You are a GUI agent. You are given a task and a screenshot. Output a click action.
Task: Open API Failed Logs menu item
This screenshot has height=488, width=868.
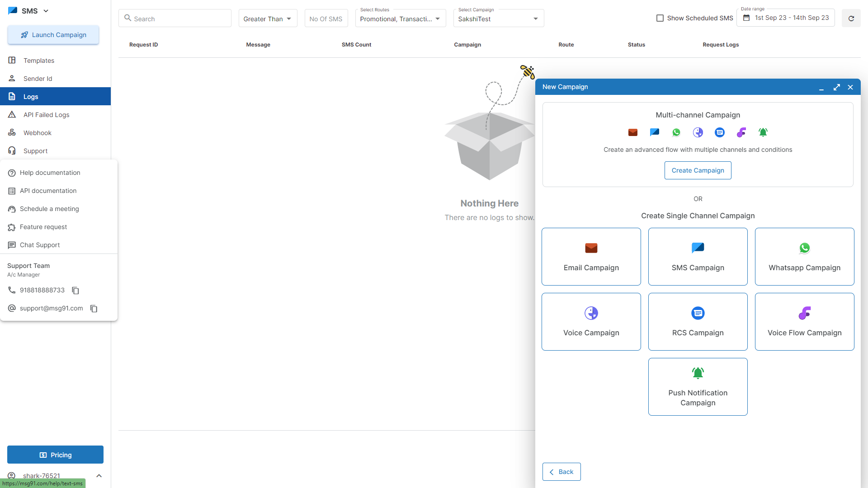[x=46, y=115]
